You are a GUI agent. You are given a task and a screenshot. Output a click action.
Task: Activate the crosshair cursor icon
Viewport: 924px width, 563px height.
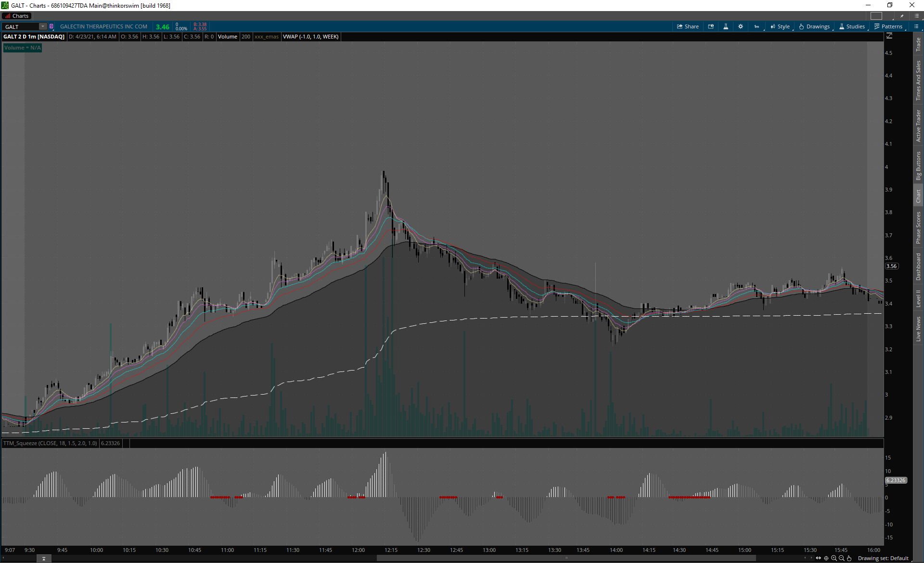826,558
